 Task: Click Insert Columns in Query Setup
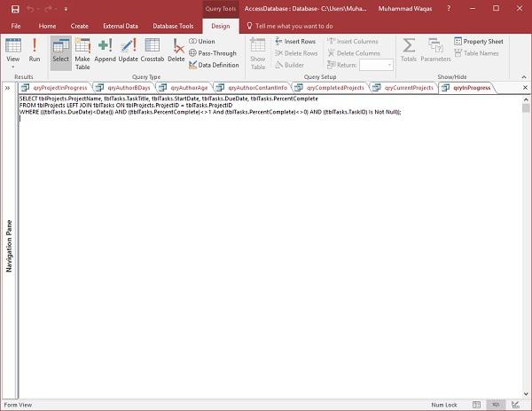(353, 42)
